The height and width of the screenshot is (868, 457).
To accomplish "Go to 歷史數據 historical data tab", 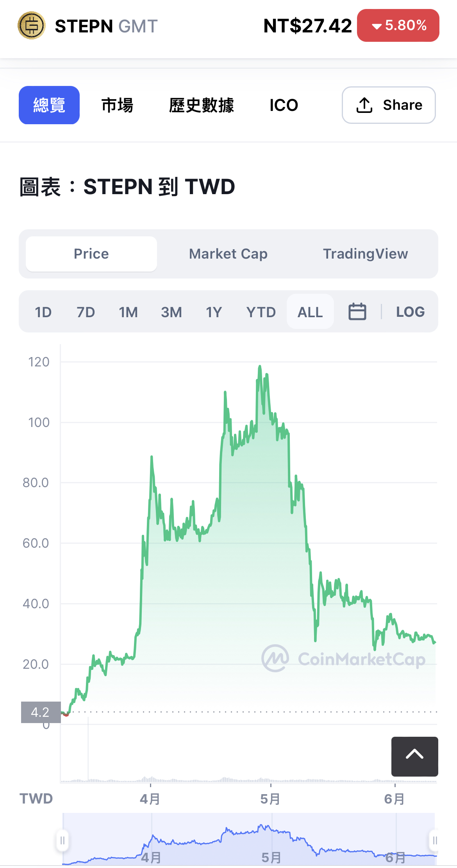I will pos(201,105).
